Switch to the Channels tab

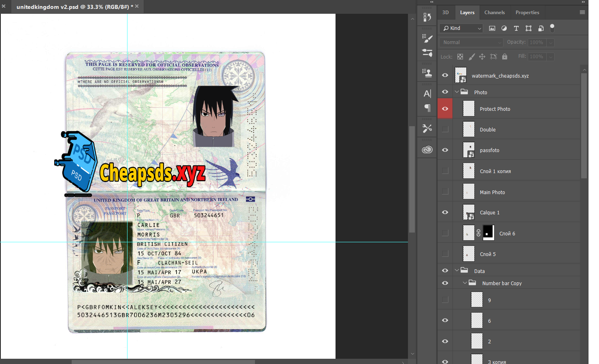tap(494, 13)
